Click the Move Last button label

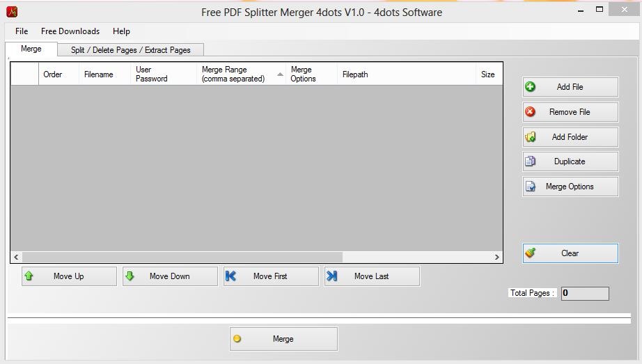[371, 276]
